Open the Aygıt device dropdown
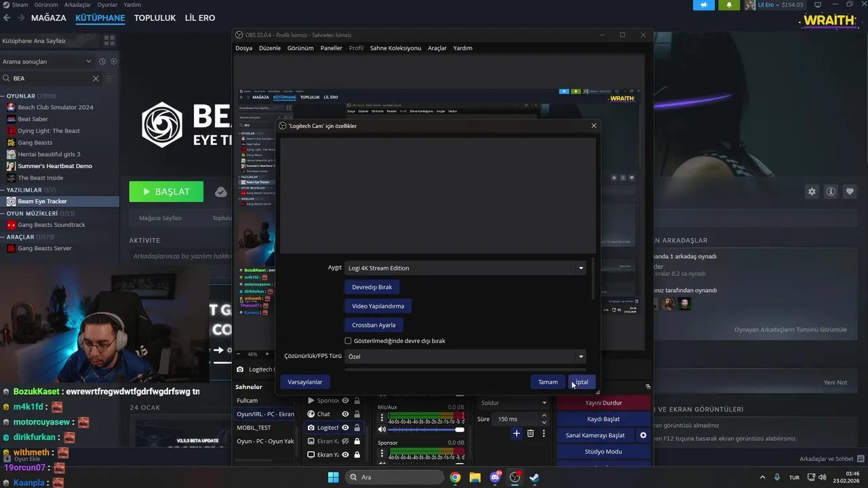Viewport: 868px width, 488px height. [x=465, y=268]
